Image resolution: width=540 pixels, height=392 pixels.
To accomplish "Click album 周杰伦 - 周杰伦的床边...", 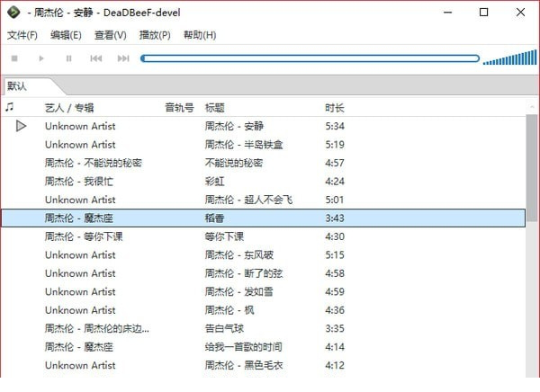I will click(x=97, y=329).
